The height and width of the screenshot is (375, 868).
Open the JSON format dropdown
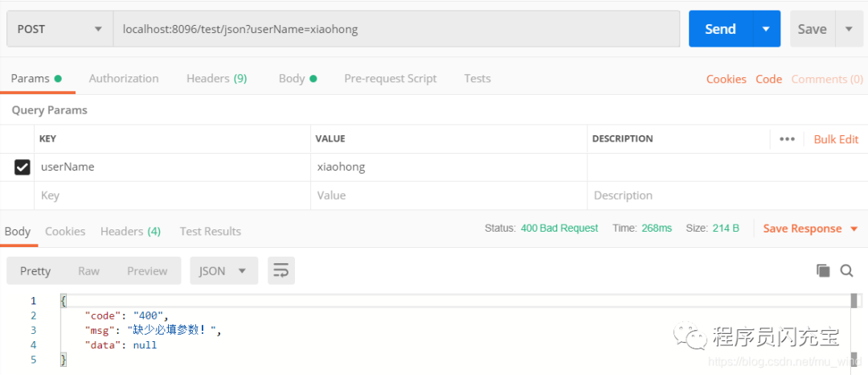(223, 271)
